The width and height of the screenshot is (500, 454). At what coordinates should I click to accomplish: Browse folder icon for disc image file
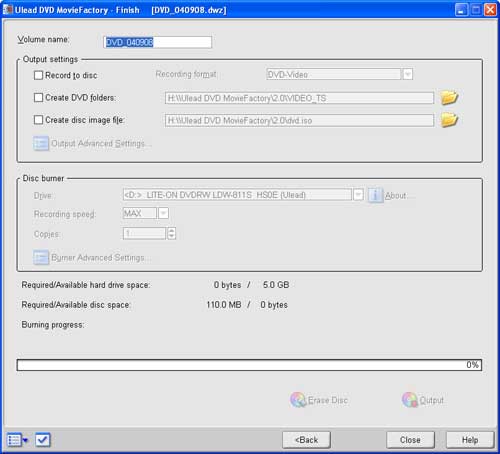449,120
